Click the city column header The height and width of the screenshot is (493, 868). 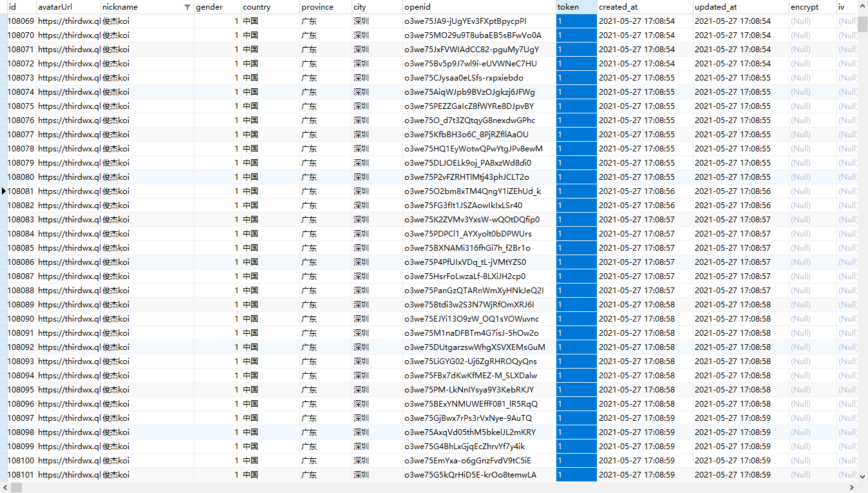pos(377,7)
